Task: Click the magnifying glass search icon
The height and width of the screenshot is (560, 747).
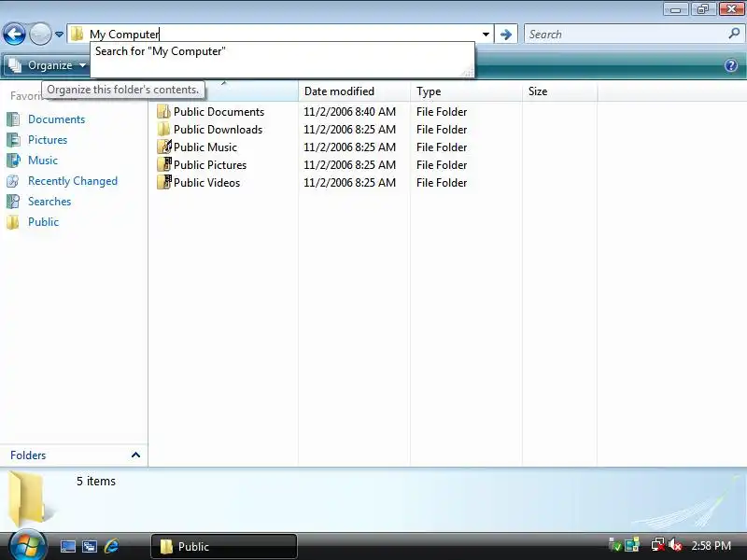Action: point(734,34)
